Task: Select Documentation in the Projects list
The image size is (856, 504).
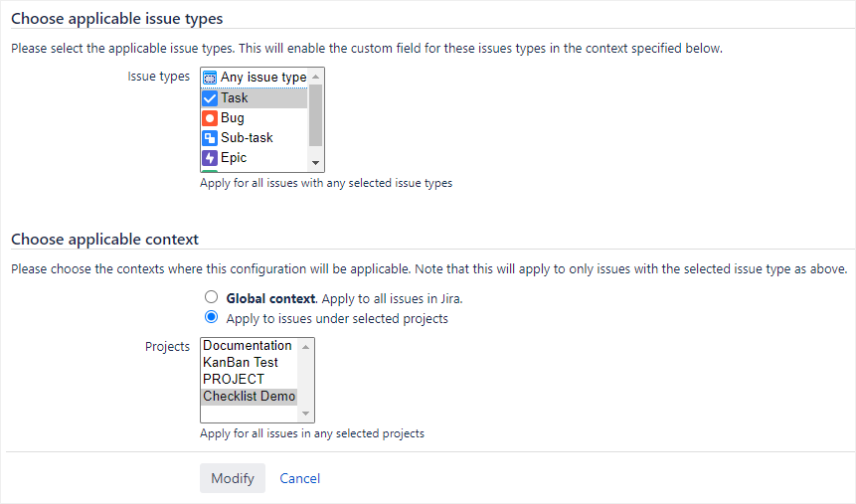Action: [248, 346]
